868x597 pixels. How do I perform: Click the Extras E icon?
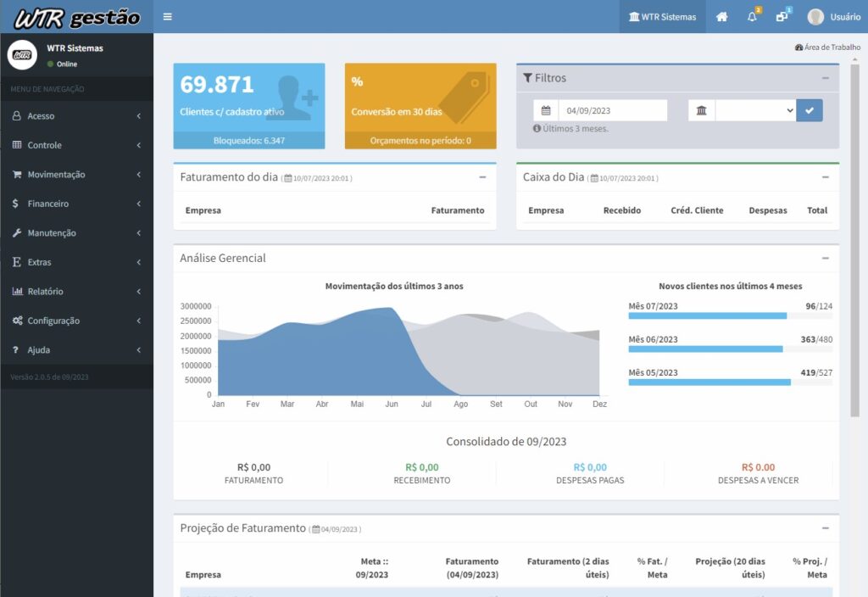(17, 262)
